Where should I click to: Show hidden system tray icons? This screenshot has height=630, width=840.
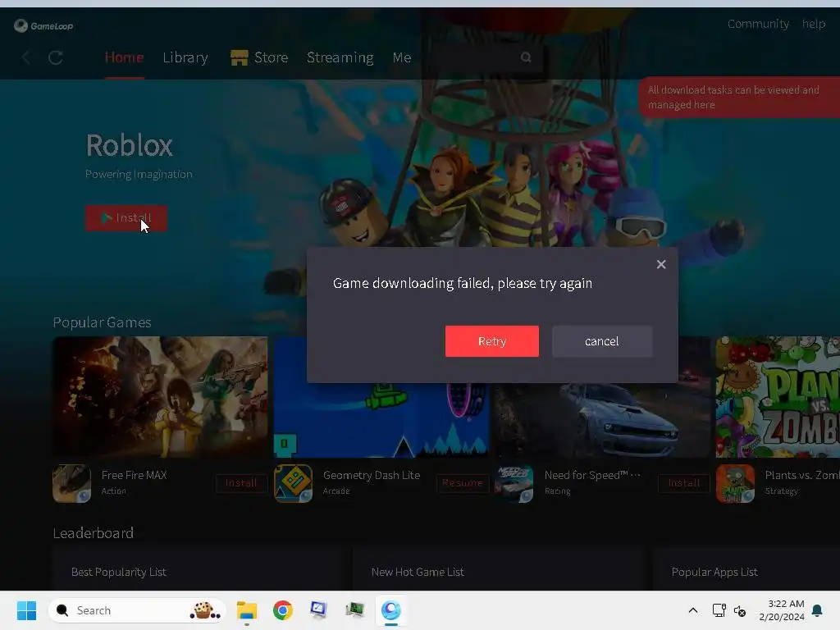(x=692, y=610)
